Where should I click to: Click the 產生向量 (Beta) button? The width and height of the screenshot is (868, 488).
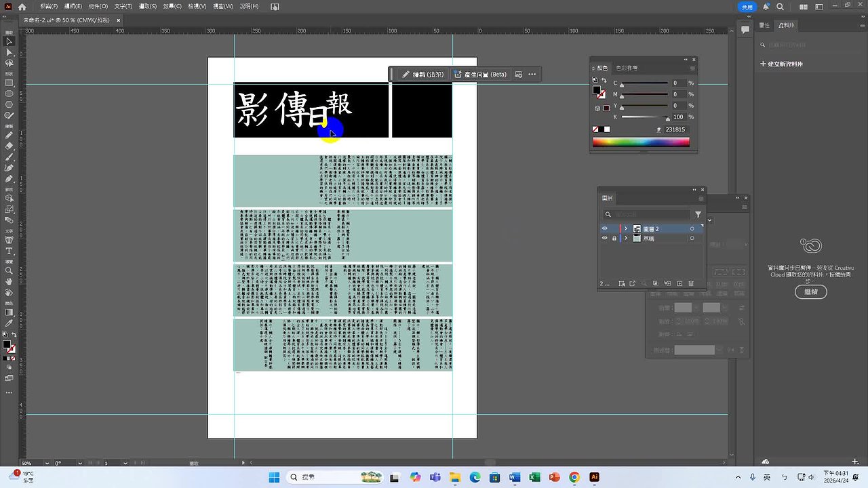[x=479, y=74]
